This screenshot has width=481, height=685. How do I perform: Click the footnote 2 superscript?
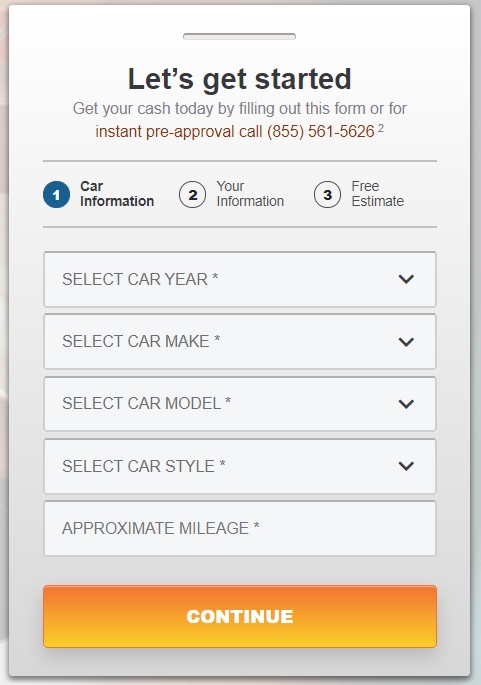[x=381, y=128]
